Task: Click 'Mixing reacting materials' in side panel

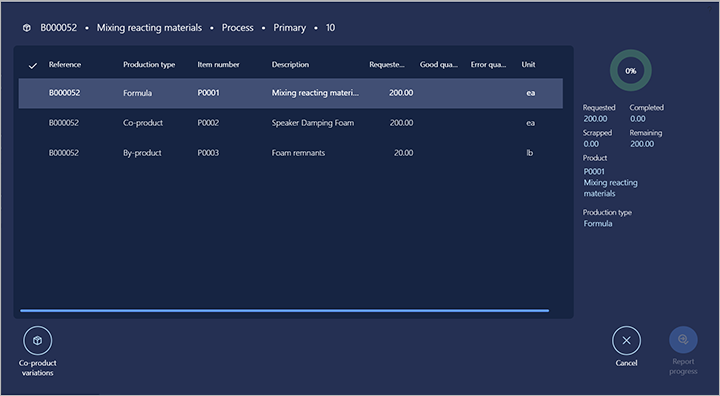Action: point(610,188)
